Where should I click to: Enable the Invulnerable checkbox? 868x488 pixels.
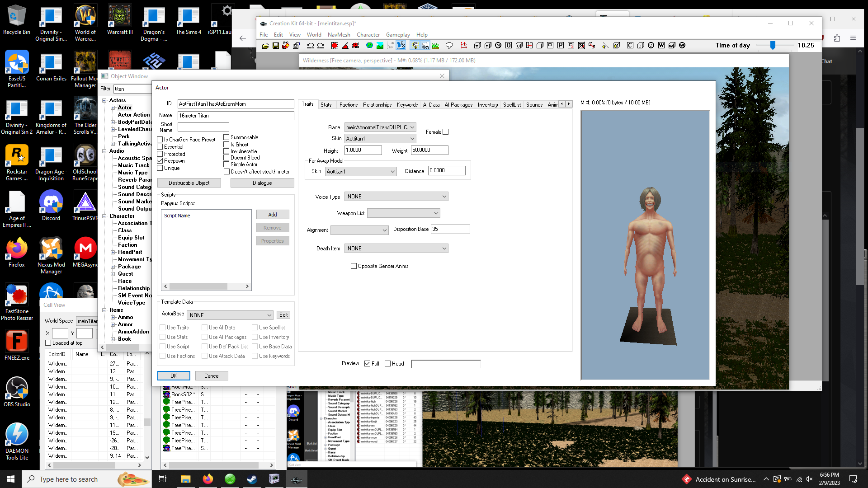pyautogui.click(x=226, y=151)
